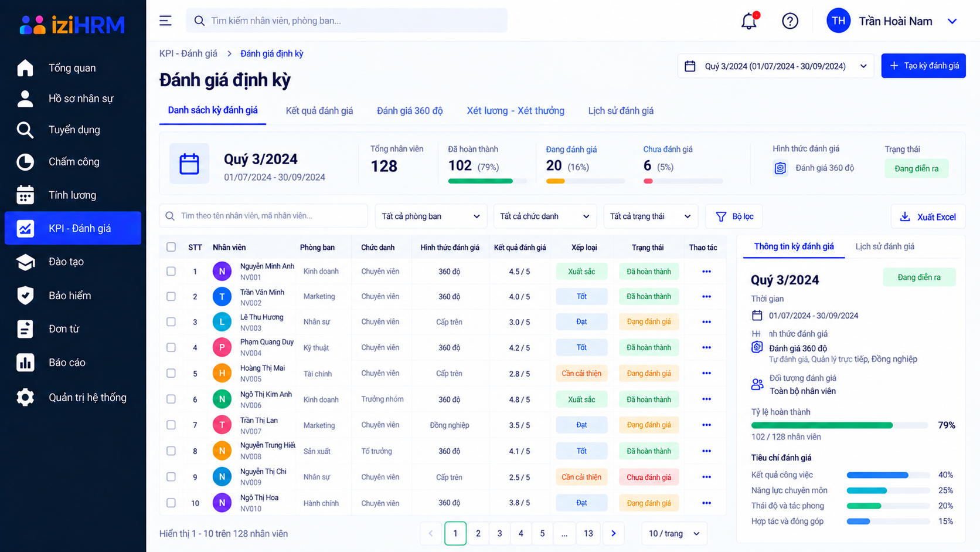Expand Tất cả trạng thái dropdown
The width and height of the screenshot is (980, 552).
(651, 216)
